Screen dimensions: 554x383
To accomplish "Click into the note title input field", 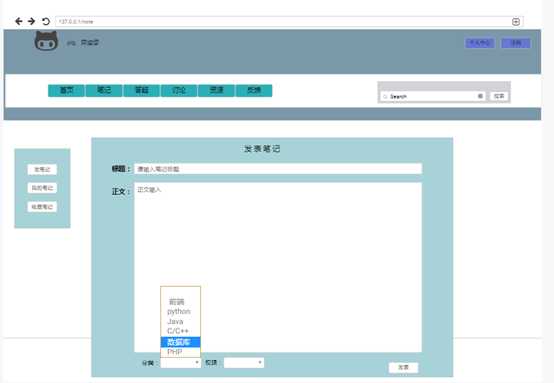I will tap(278, 169).
